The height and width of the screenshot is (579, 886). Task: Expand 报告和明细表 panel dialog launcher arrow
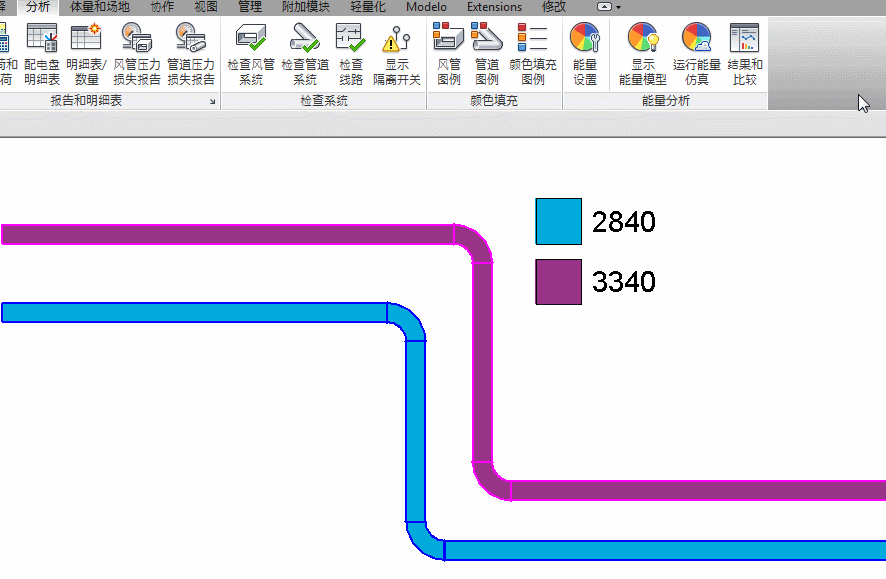tap(212, 102)
